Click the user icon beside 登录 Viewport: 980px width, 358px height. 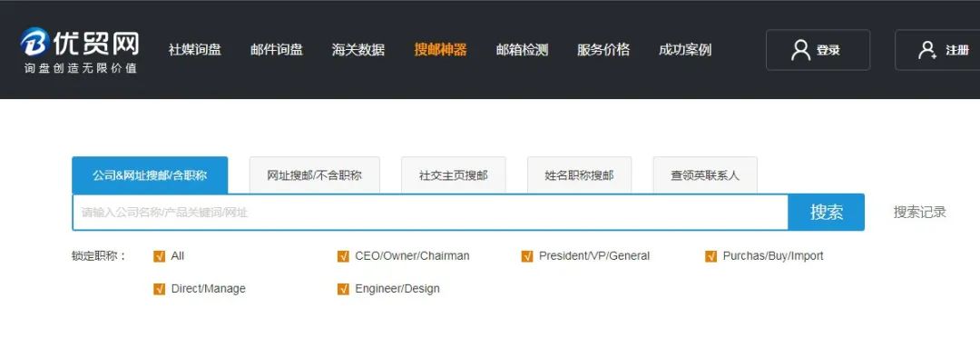tap(800, 50)
